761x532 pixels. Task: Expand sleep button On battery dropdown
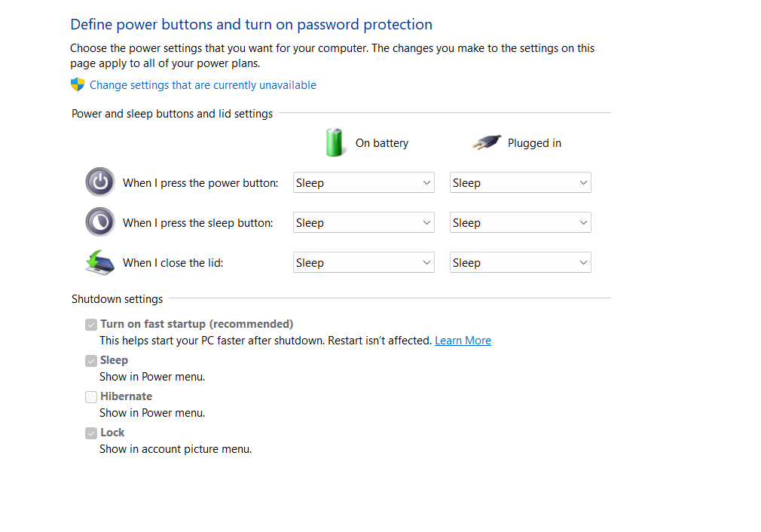363,222
